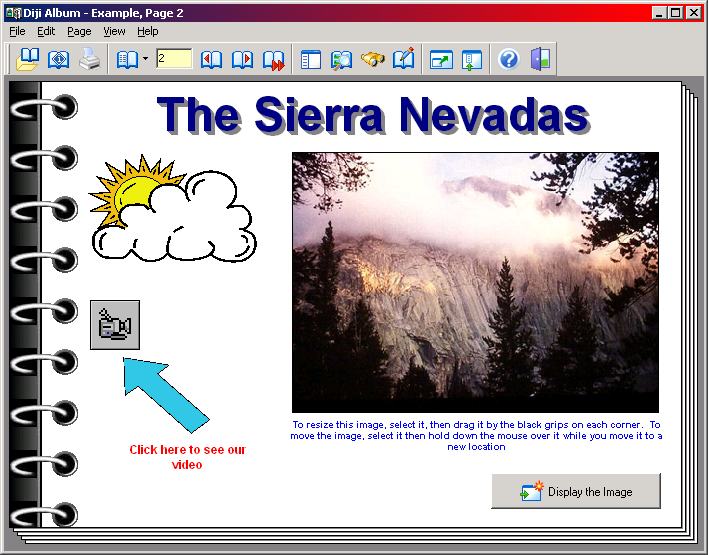This screenshot has width=708, height=555.
Task: Go to the next page
Action: [242, 59]
